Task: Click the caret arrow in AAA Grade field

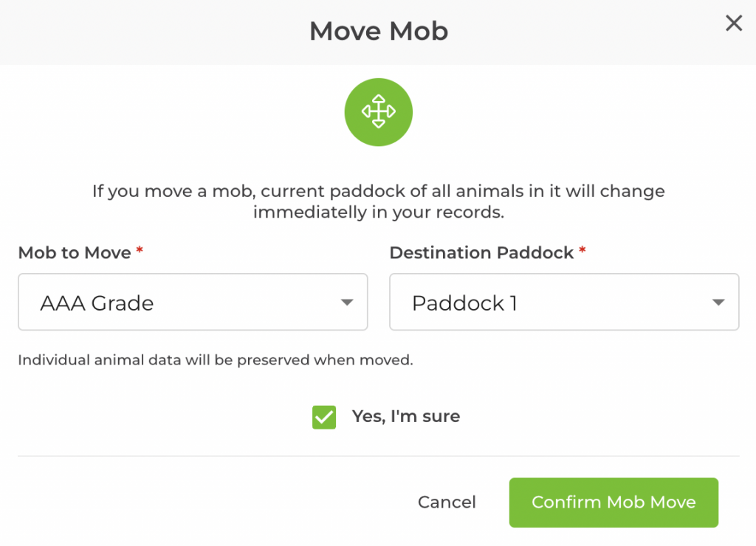Action: pyautogui.click(x=346, y=303)
